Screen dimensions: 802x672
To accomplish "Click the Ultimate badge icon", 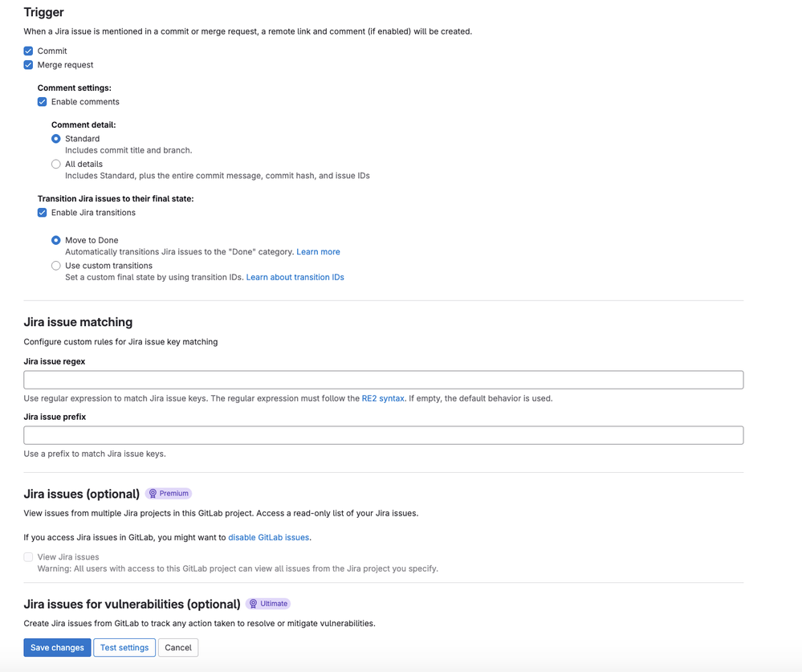I will click(x=253, y=604).
